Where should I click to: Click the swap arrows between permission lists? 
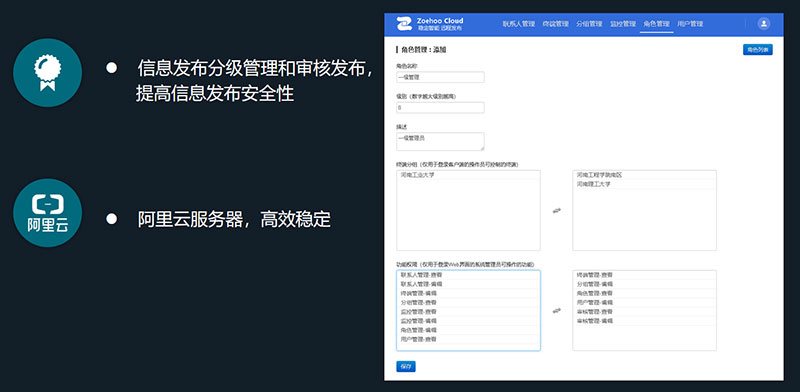coord(557,310)
